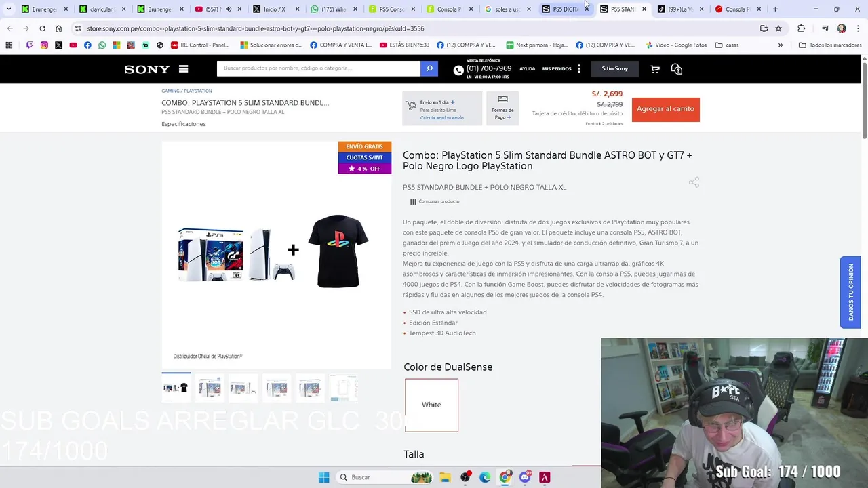
Task: Click the blue search magnifier button
Action: click(429, 68)
